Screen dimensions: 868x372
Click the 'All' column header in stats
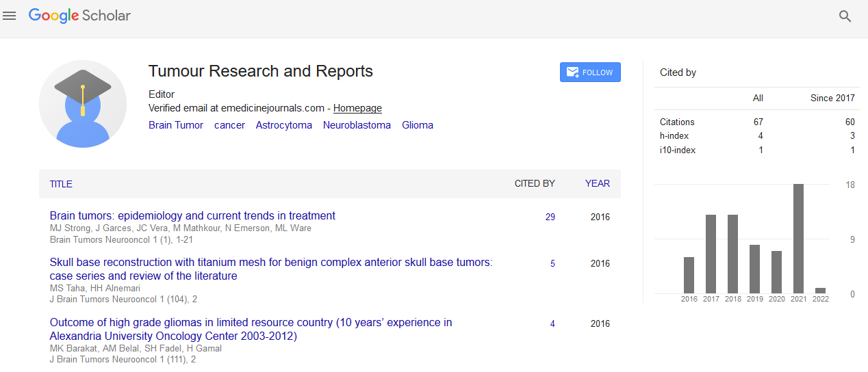coord(758,98)
